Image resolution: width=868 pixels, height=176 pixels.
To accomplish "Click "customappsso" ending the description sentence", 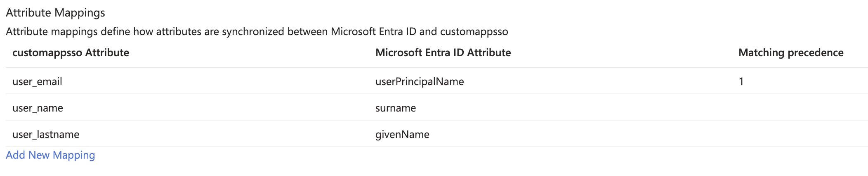I will [474, 31].
